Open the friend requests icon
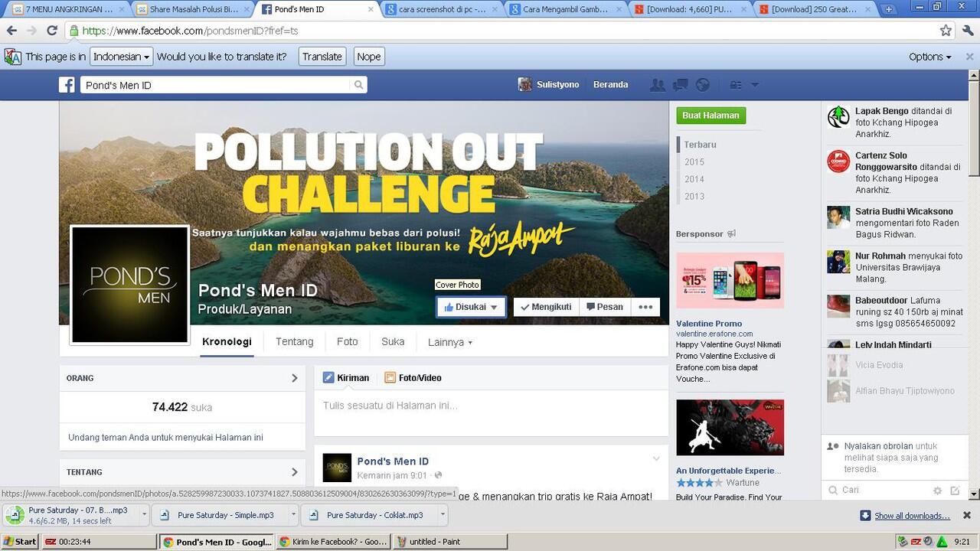 657,85
